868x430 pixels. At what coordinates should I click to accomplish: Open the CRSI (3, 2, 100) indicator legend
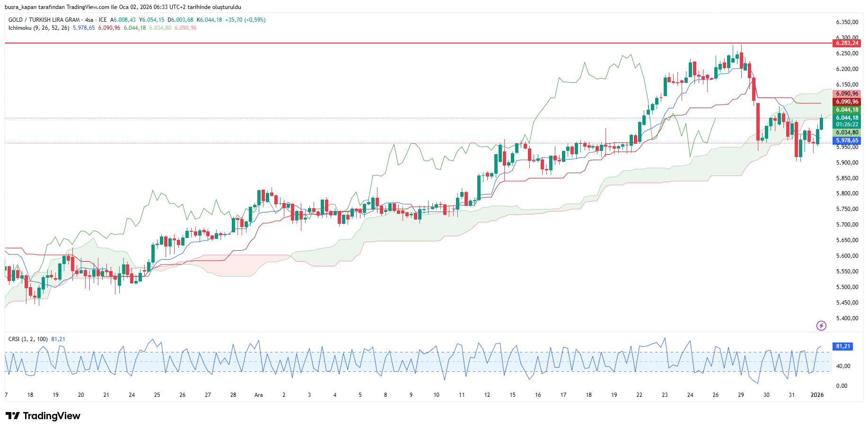tap(28, 339)
